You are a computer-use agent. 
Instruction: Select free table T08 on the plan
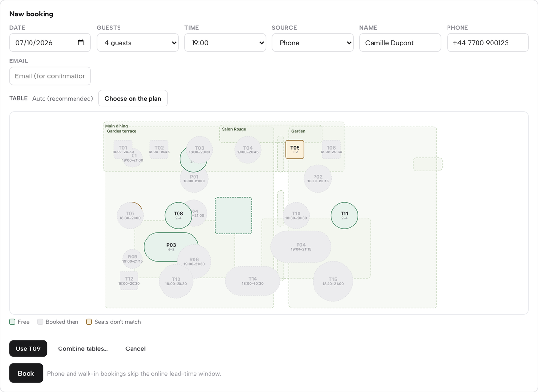179,215
